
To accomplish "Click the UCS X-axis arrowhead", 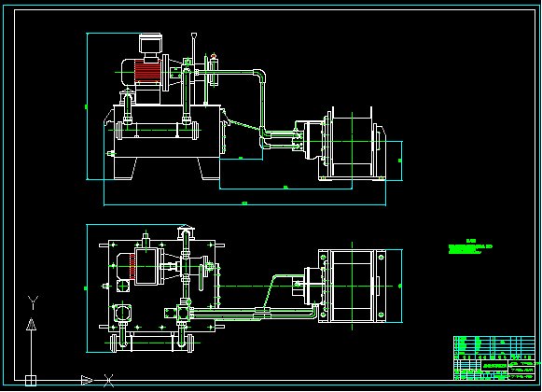I will point(87,380).
